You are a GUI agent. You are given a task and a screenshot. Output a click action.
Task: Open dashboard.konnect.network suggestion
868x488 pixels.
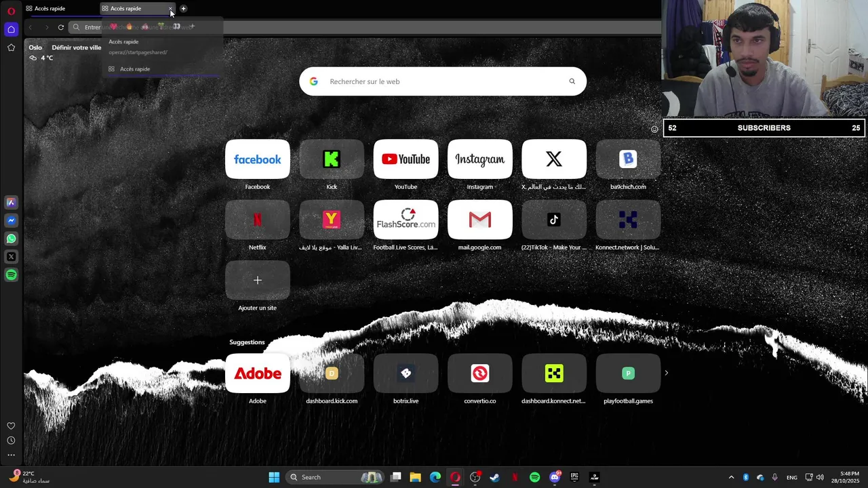click(x=554, y=373)
